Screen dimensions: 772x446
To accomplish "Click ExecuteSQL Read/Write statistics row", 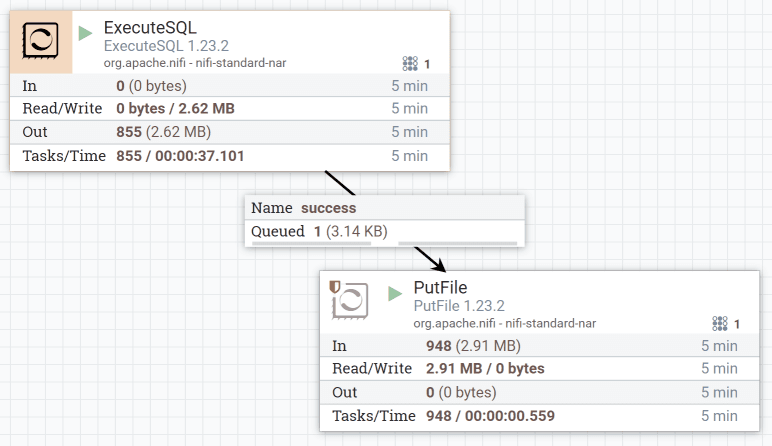I will click(x=230, y=108).
